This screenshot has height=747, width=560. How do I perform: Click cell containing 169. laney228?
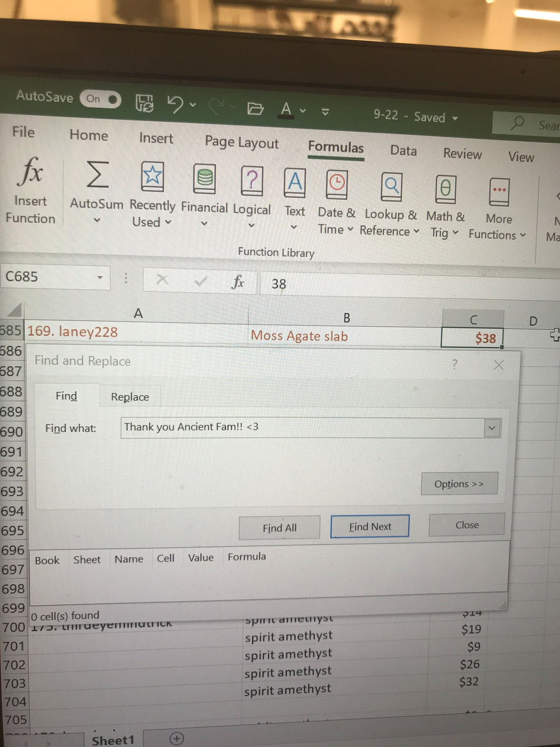click(x=136, y=332)
